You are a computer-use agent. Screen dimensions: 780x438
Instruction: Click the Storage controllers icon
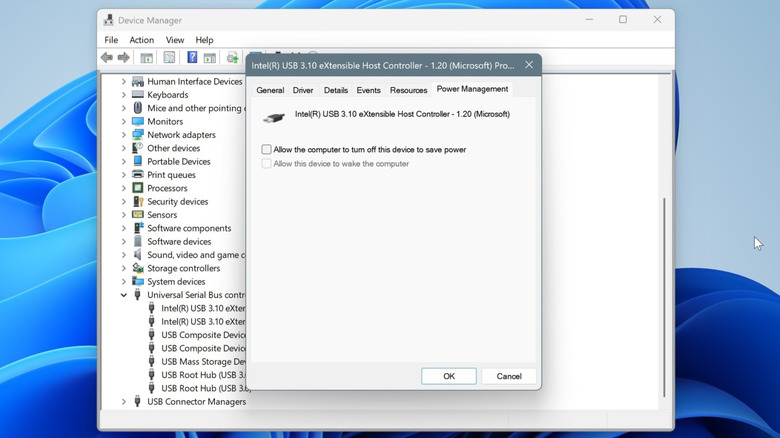tap(138, 268)
